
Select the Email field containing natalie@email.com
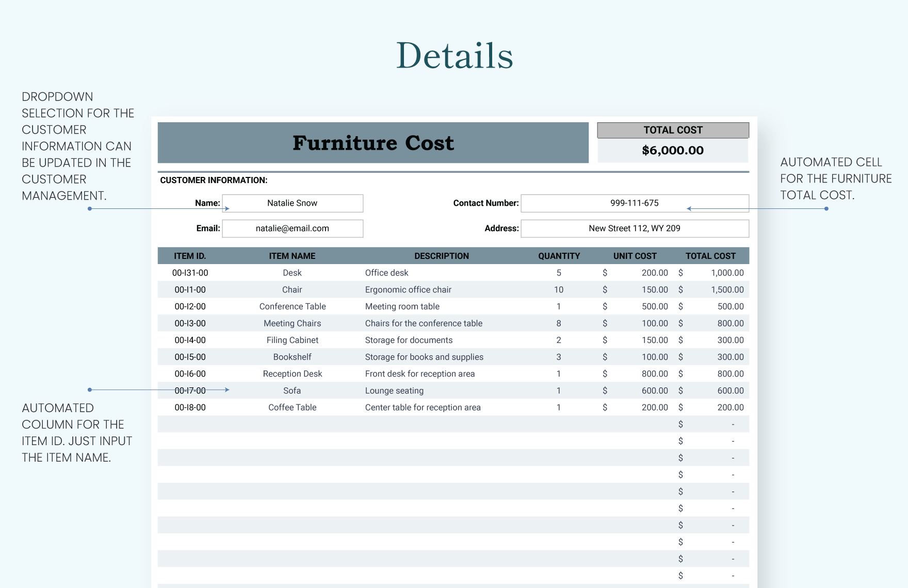click(292, 228)
